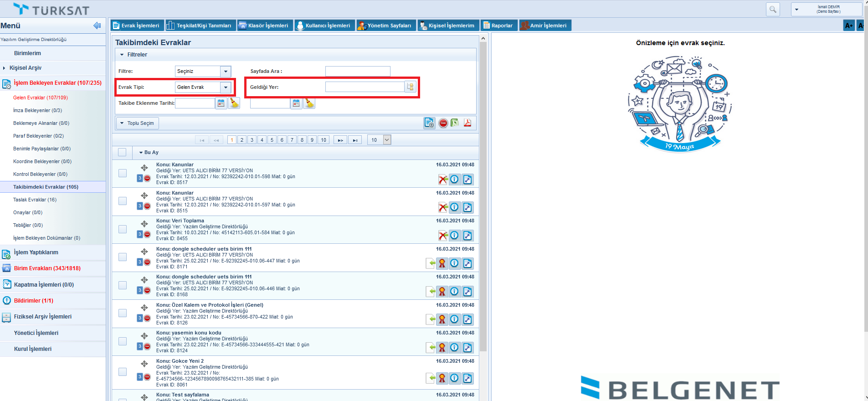The image size is (868, 401).
Task: Open Gelen Evraklar (107/109) in sidebar
Action: tap(41, 98)
